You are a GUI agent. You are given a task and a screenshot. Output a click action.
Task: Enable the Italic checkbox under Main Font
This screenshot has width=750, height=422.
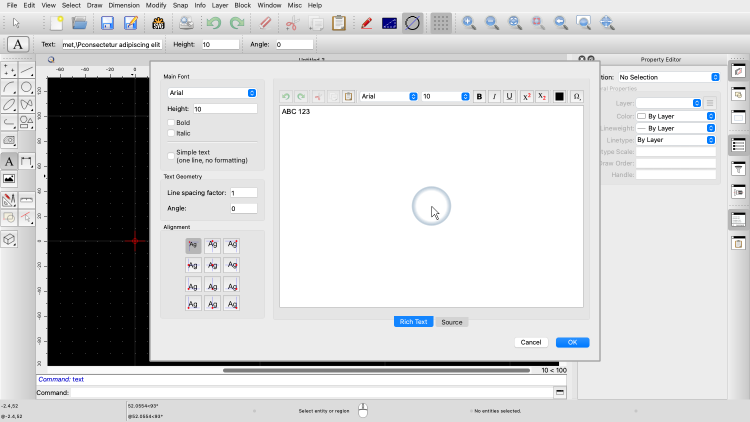(171, 132)
